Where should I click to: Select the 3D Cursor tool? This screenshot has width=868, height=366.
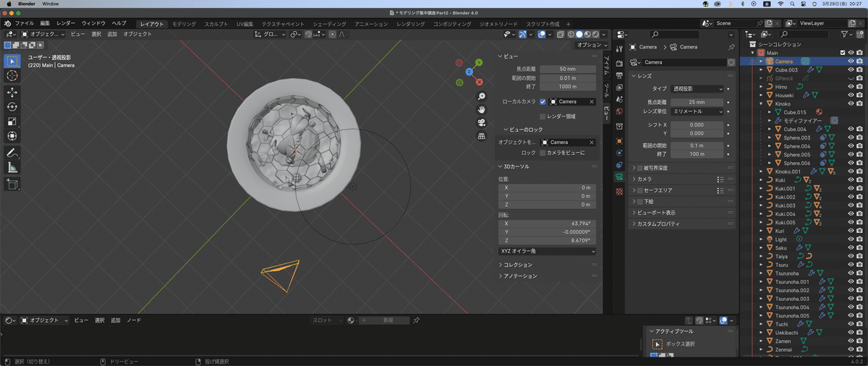tap(12, 76)
